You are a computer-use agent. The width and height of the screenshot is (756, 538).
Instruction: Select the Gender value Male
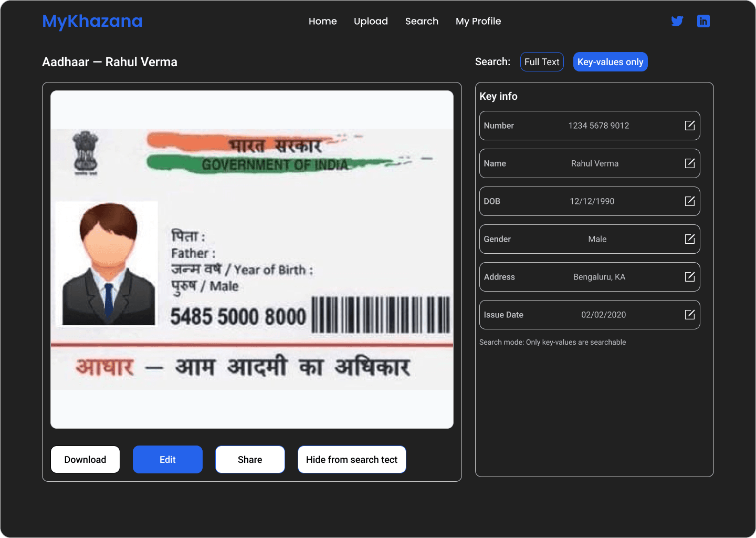click(597, 239)
